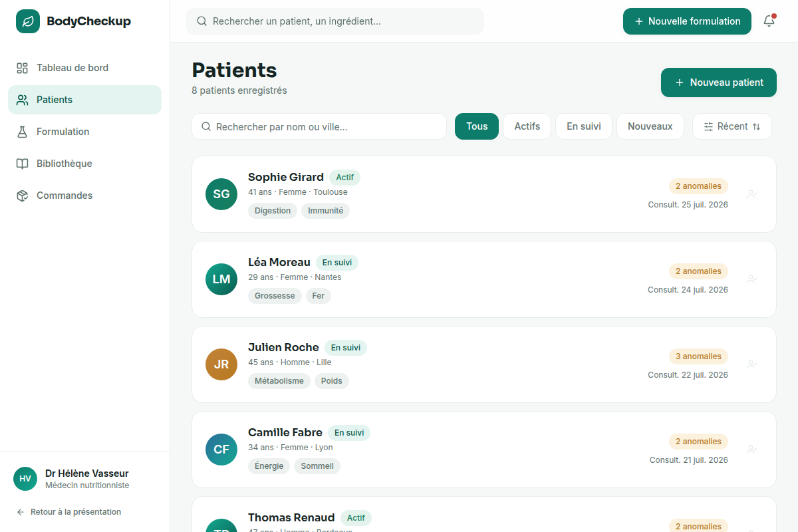Viewport: 798px width, 532px height.
Task: Open the Récent sort dropdown
Action: pos(732,126)
